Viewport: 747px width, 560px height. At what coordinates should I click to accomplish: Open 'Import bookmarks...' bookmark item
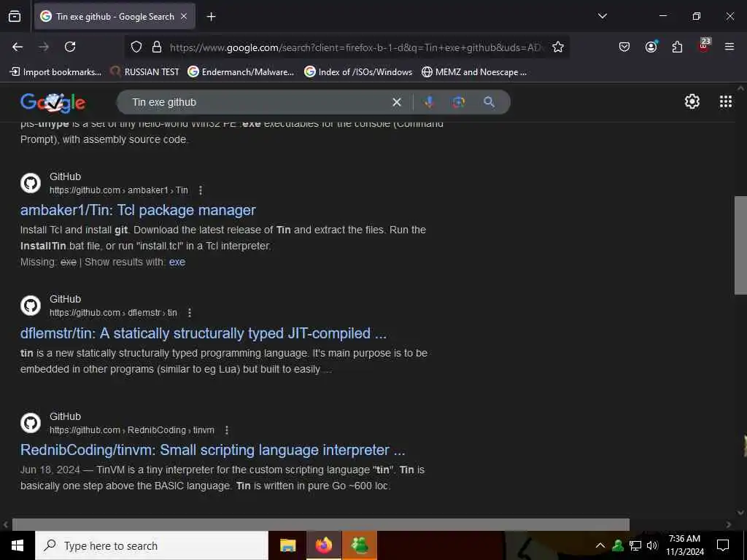tap(55, 72)
